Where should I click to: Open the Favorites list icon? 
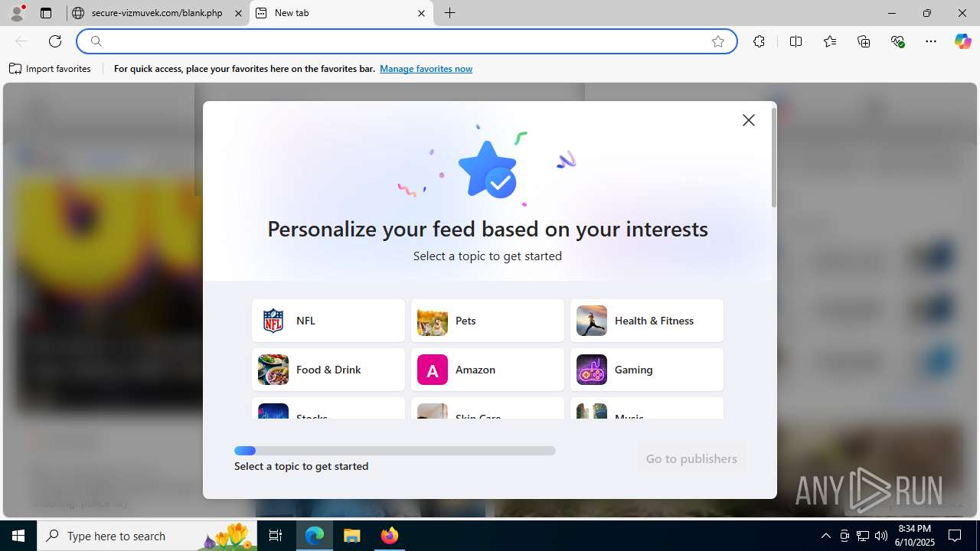(830, 41)
